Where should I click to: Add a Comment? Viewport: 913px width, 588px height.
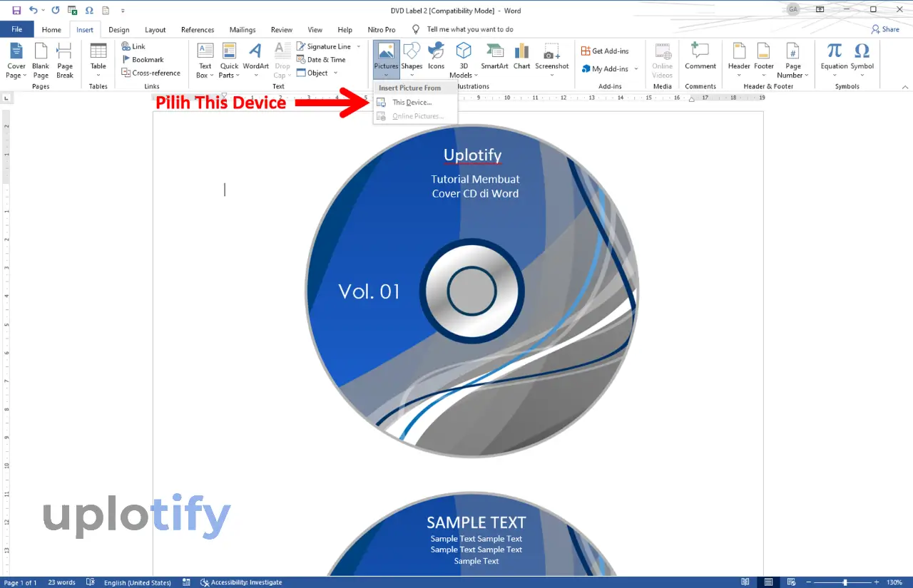[x=700, y=56]
